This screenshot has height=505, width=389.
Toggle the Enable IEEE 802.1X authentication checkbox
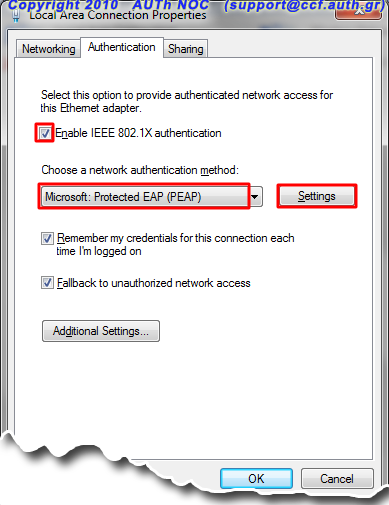(x=45, y=133)
